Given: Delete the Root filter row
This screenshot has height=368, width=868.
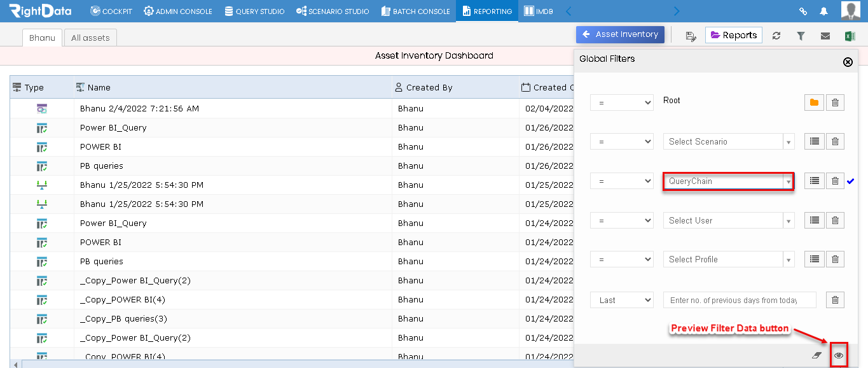Looking at the screenshot, I should [836, 103].
